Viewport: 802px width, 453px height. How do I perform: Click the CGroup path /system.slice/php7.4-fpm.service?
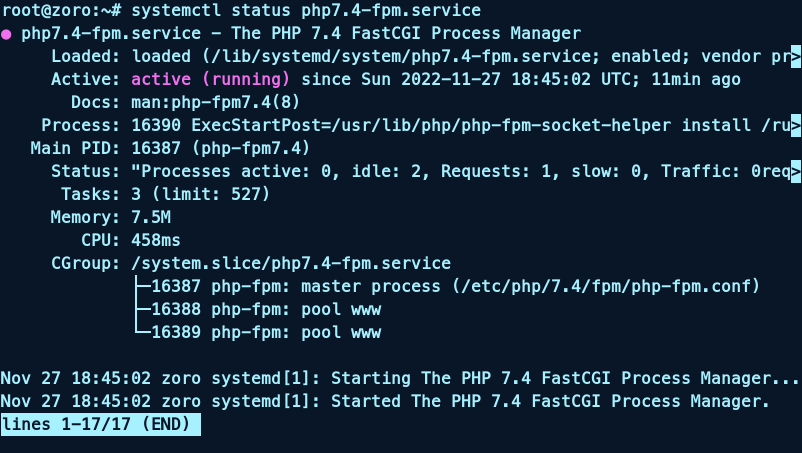(291, 264)
